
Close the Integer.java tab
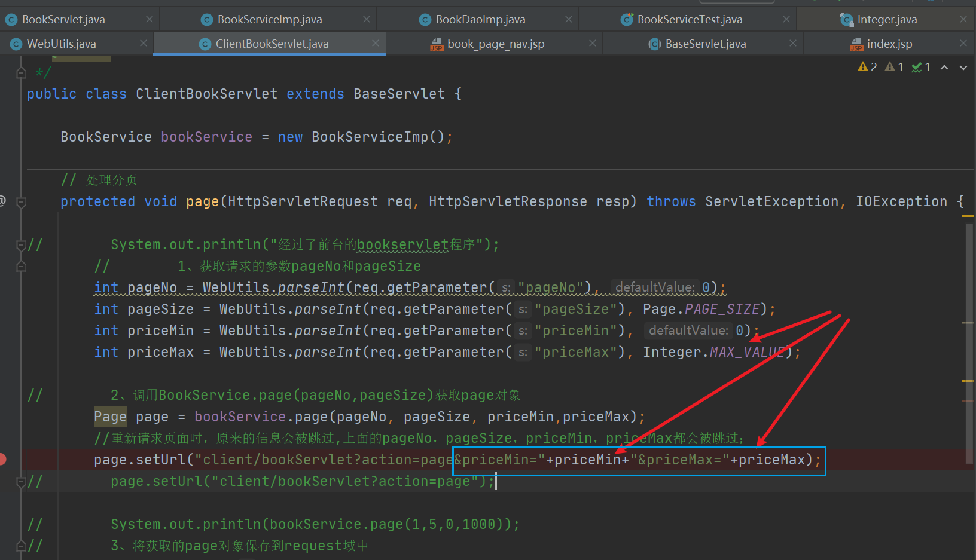pos(963,19)
